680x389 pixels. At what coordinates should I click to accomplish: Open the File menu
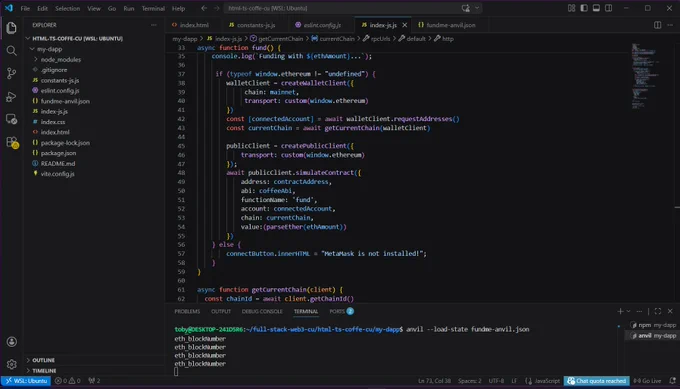pos(25,8)
